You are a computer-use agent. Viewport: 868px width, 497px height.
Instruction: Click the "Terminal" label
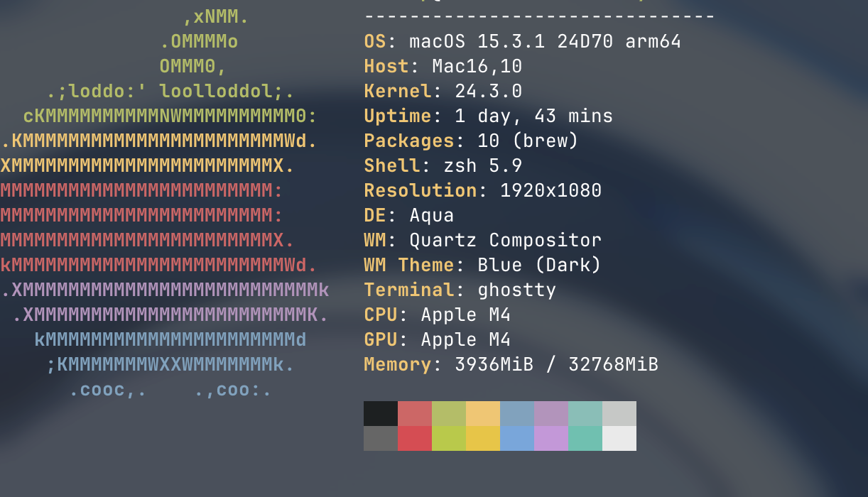(409, 290)
